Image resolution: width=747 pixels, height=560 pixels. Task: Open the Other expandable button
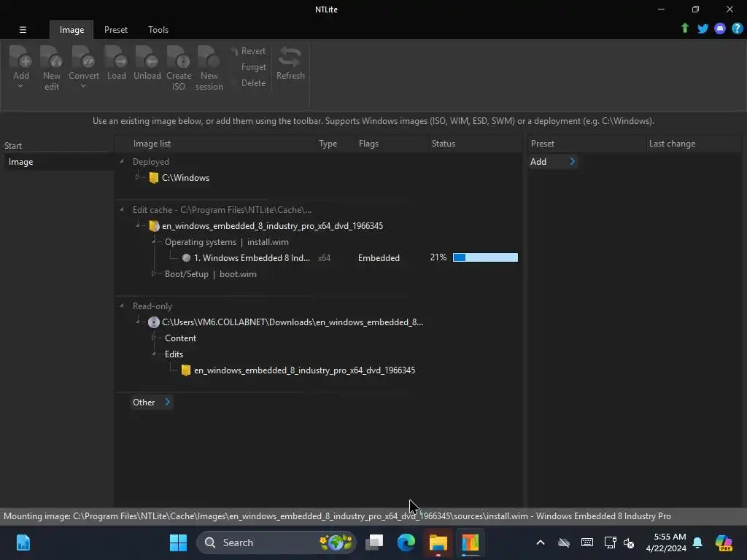tap(151, 402)
